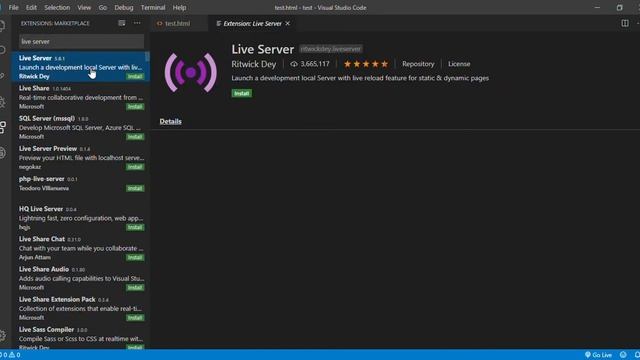Install Live Server in sidebar list
The image size is (640, 360).
(x=135, y=77)
